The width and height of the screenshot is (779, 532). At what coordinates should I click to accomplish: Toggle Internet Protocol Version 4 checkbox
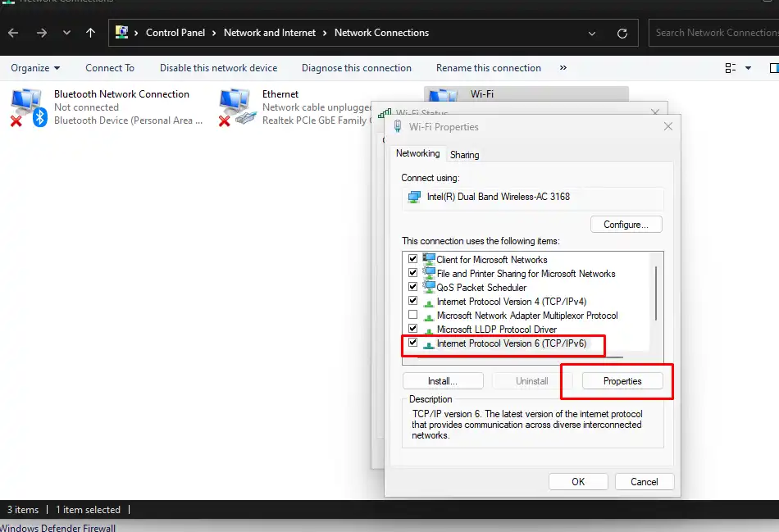coord(412,301)
